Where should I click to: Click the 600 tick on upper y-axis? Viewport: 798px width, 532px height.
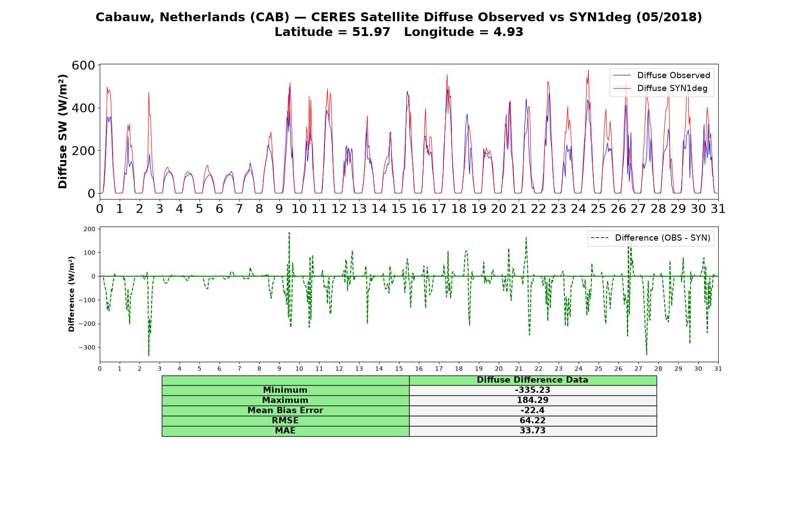click(83, 66)
